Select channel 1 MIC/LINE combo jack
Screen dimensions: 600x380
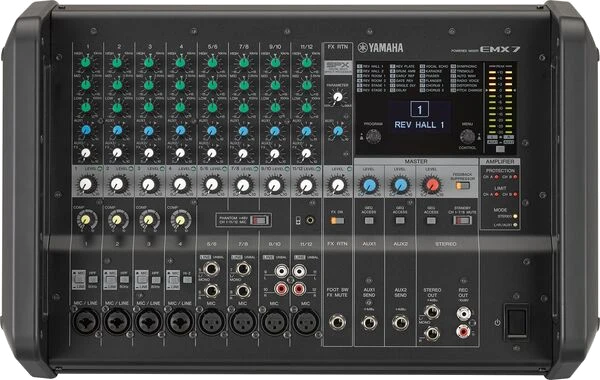tap(86, 322)
